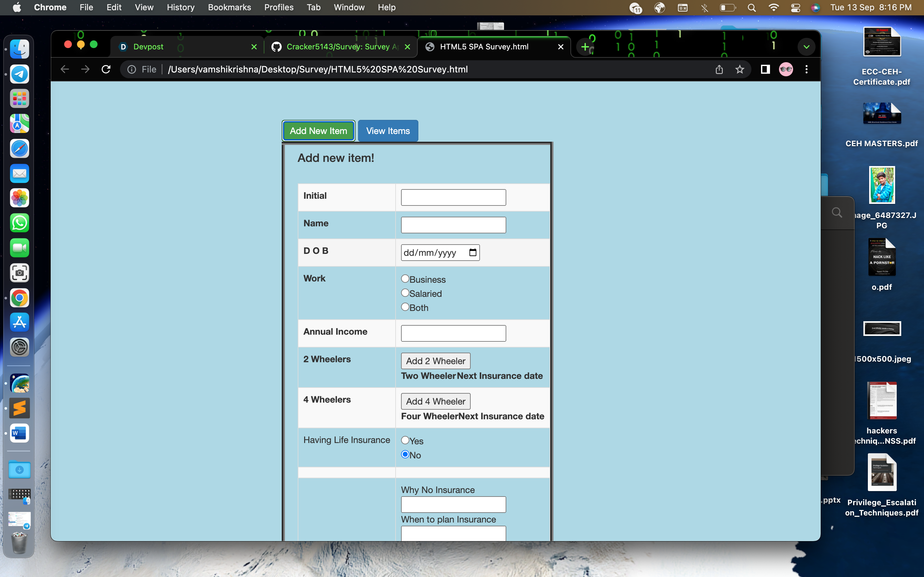The image size is (924, 577).
Task: Bookmark this page with the star icon
Action: click(x=740, y=69)
